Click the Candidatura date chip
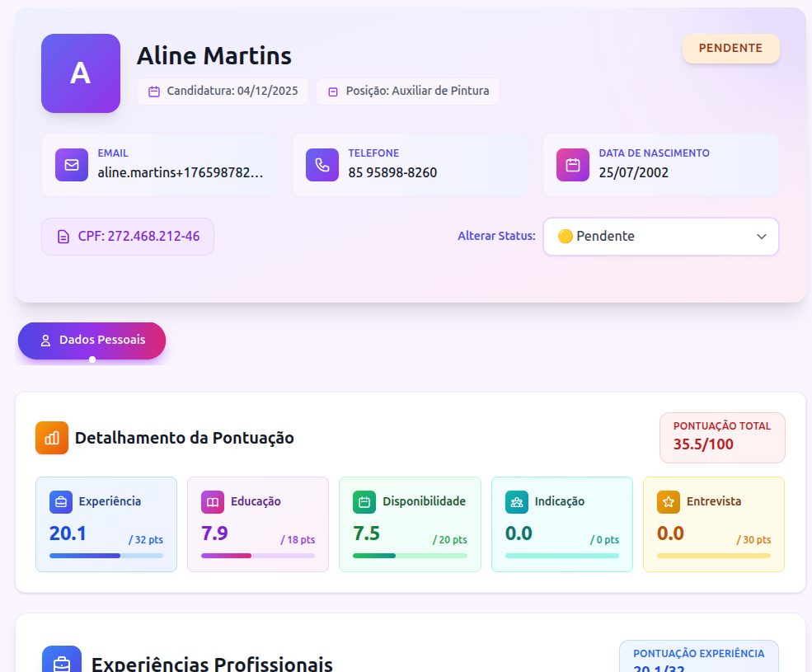Image resolution: width=812 pixels, height=672 pixels. (223, 92)
